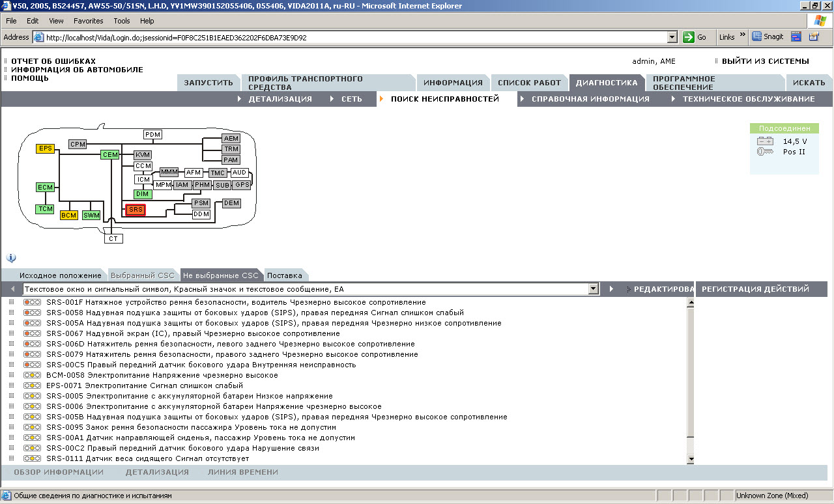This screenshot has width=834, height=504.
Task: Open the Favorites menu
Action: pos(89,21)
